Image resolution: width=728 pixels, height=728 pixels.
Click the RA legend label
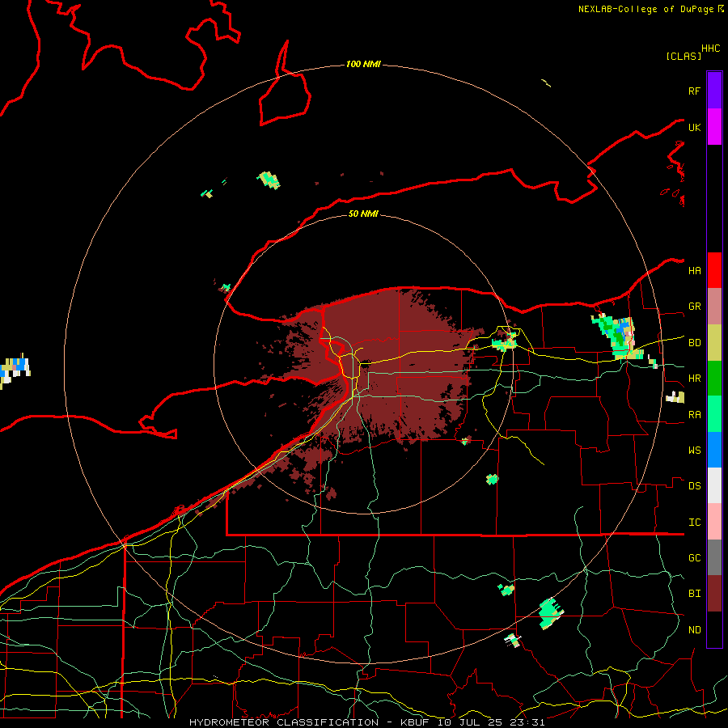(694, 414)
